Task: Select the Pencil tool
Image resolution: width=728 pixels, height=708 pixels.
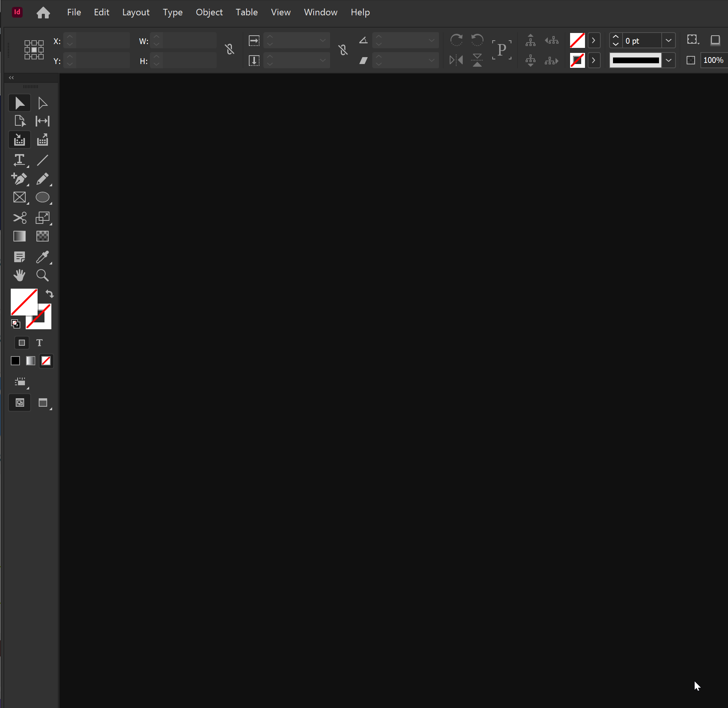Action: pos(43,179)
